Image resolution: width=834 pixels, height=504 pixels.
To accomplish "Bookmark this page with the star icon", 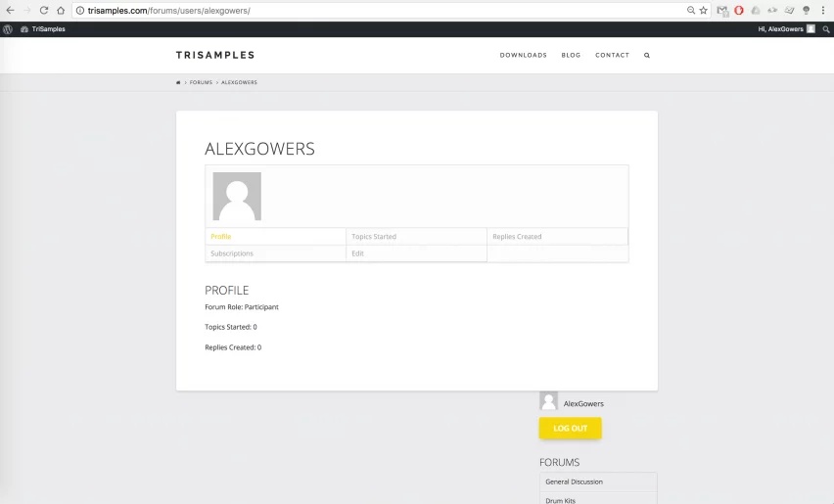I will (703, 10).
